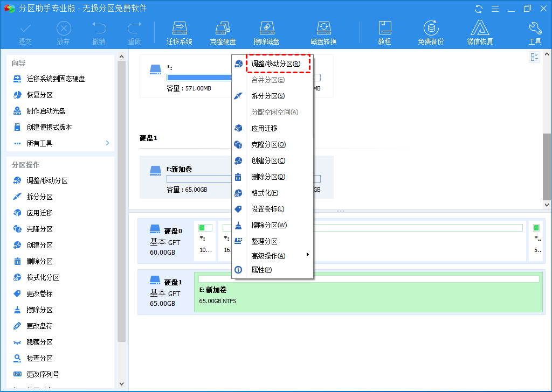Select 格式化 from the context menu
Image resolution: width=552 pixels, height=392 pixels.
coord(265,193)
